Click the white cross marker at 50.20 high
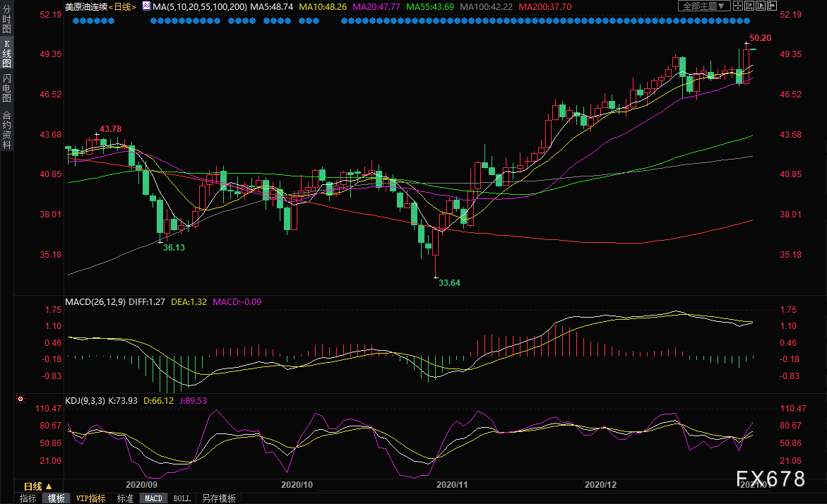Image resolution: width=827 pixels, height=504 pixels. 746,44
